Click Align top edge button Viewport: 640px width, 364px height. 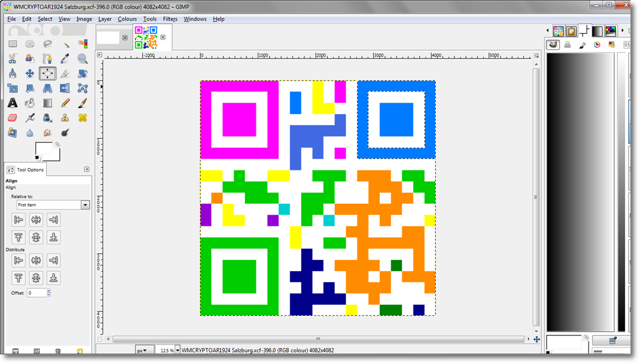click(18, 237)
